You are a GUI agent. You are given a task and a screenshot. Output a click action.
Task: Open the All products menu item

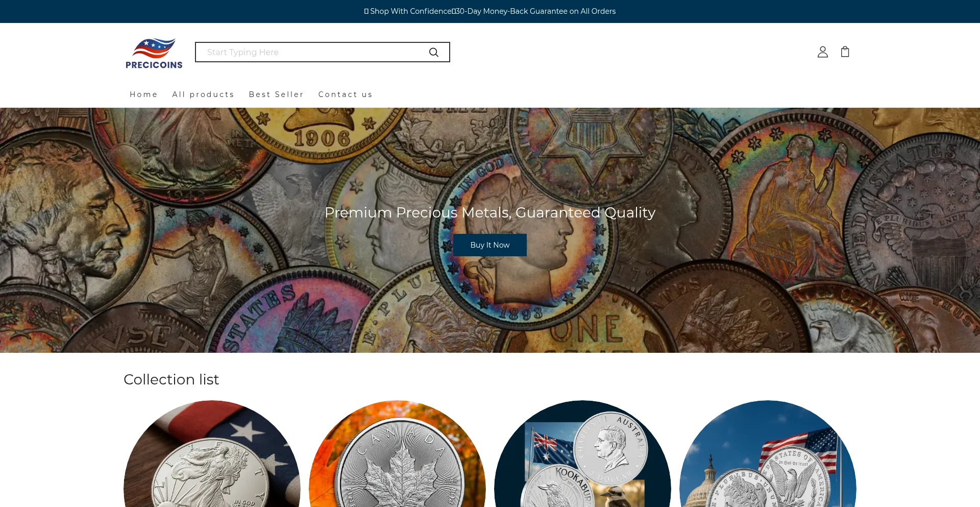203,94
